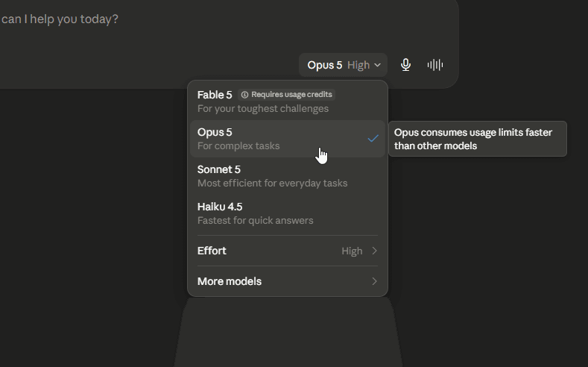Open the Opus 5 High model selector
The width and height of the screenshot is (588, 367).
[343, 65]
